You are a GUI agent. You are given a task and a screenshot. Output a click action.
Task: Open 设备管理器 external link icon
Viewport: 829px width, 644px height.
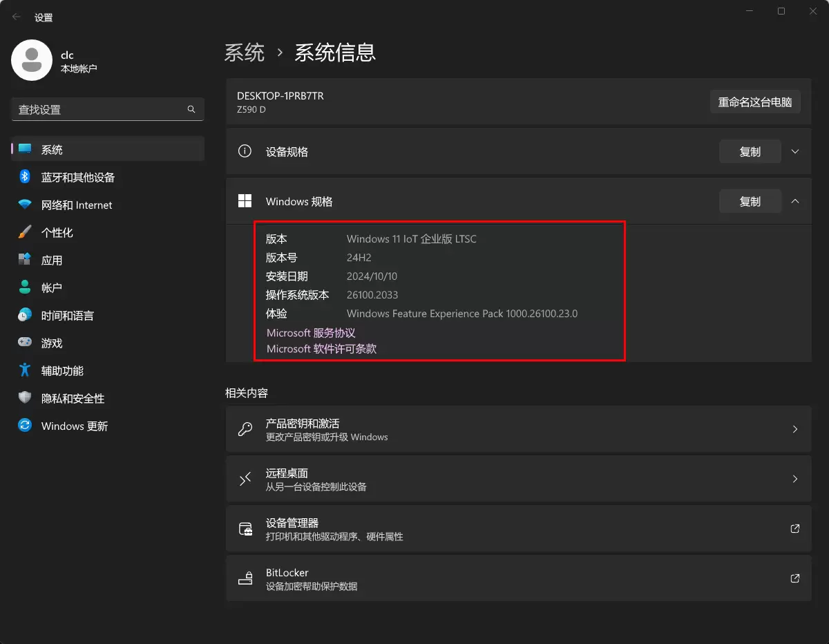point(794,529)
